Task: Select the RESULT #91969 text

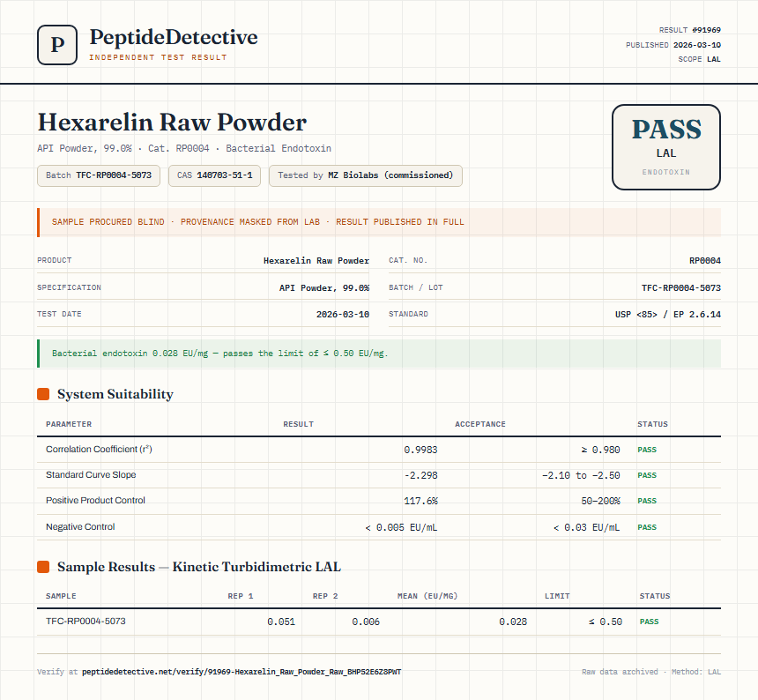Action: [x=690, y=30]
